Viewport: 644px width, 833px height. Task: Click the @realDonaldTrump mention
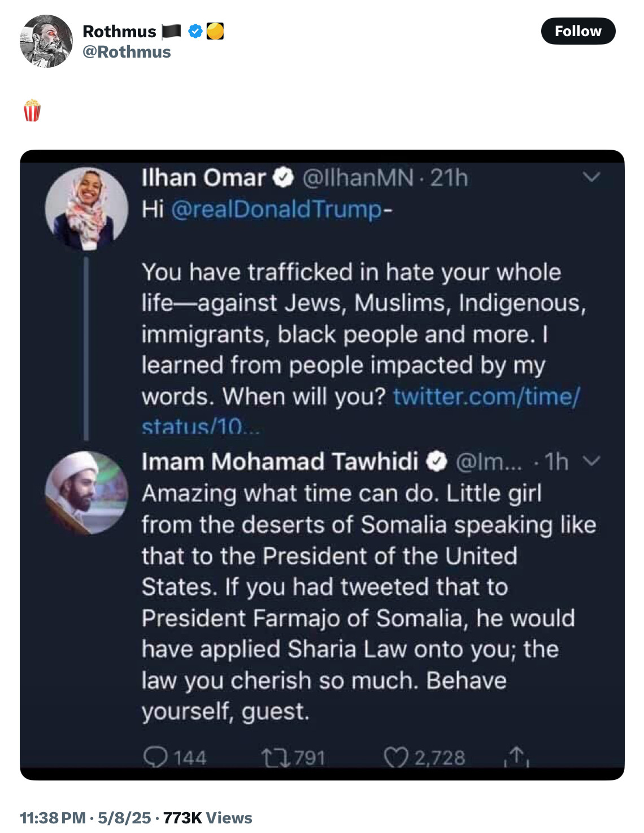point(276,210)
